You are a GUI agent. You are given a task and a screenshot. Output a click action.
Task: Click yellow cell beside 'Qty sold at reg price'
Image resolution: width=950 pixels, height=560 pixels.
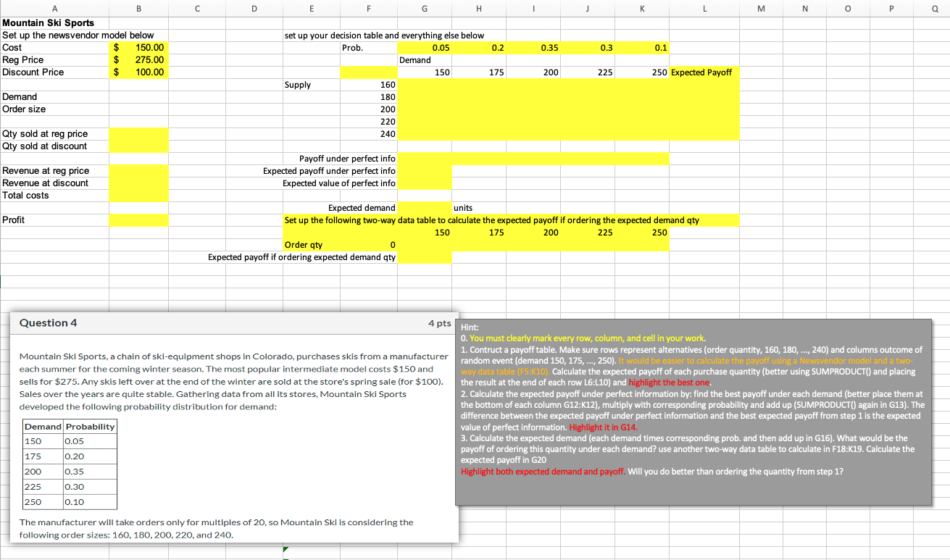(x=138, y=134)
